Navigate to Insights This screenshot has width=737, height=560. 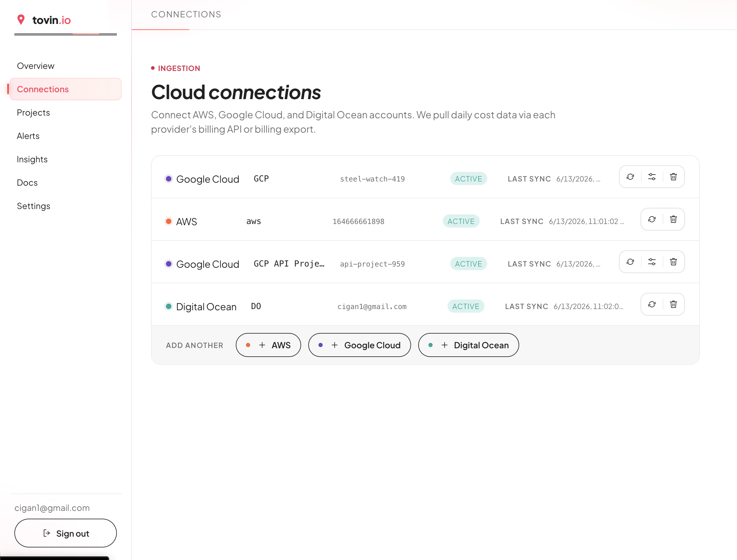coord(65,159)
